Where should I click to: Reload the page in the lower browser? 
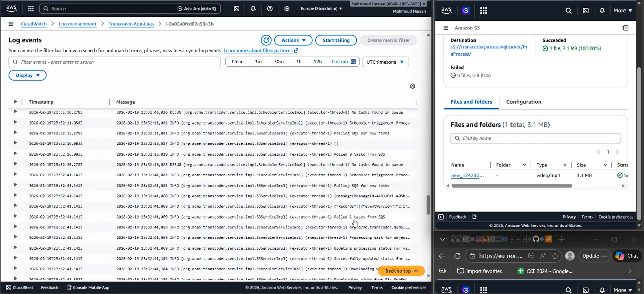point(457,256)
